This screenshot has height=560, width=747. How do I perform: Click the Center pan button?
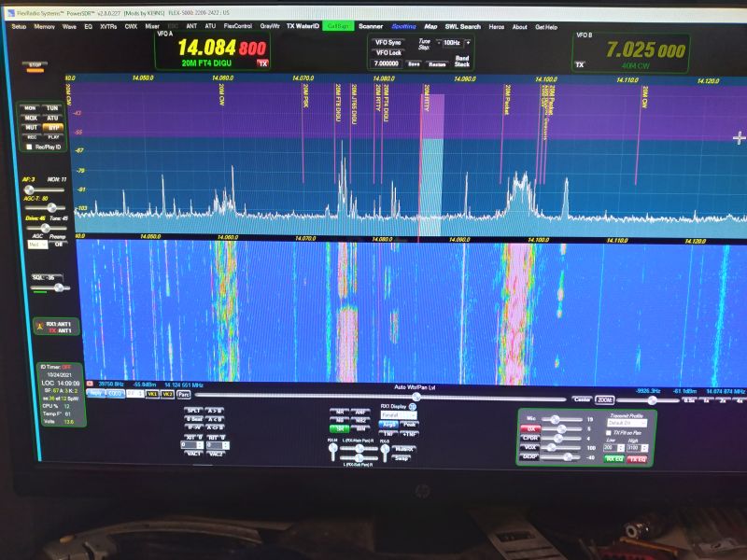[x=582, y=399]
